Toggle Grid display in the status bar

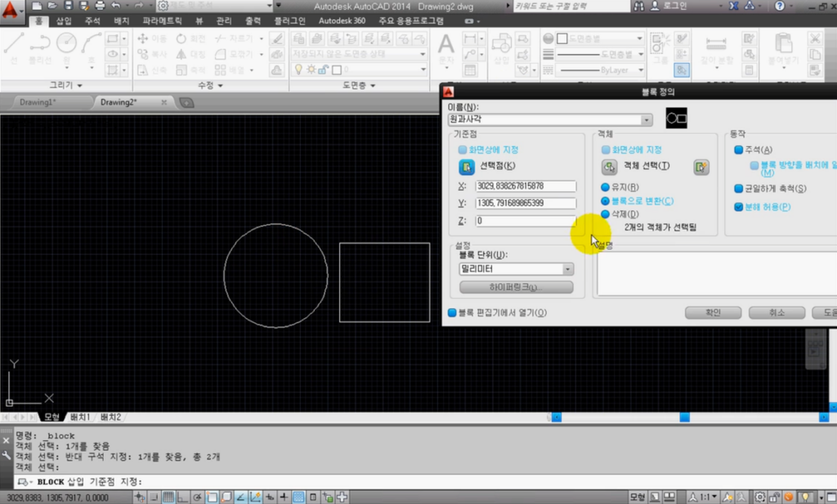click(168, 497)
